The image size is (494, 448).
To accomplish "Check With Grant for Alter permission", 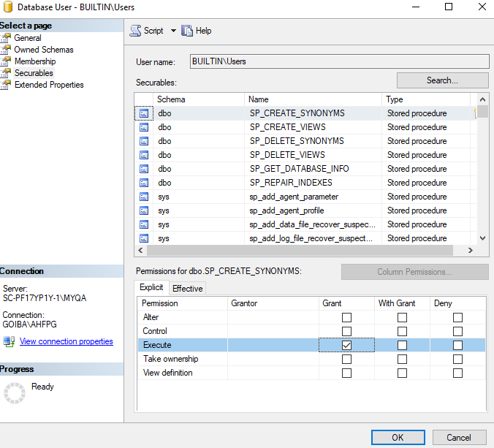I will pyautogui.click(x=402, y=318).
